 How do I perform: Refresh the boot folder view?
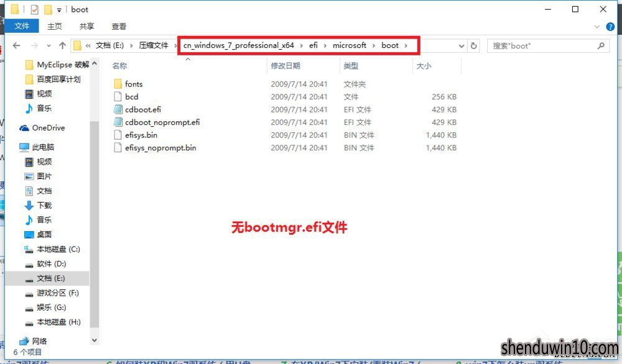pos(473,45)
